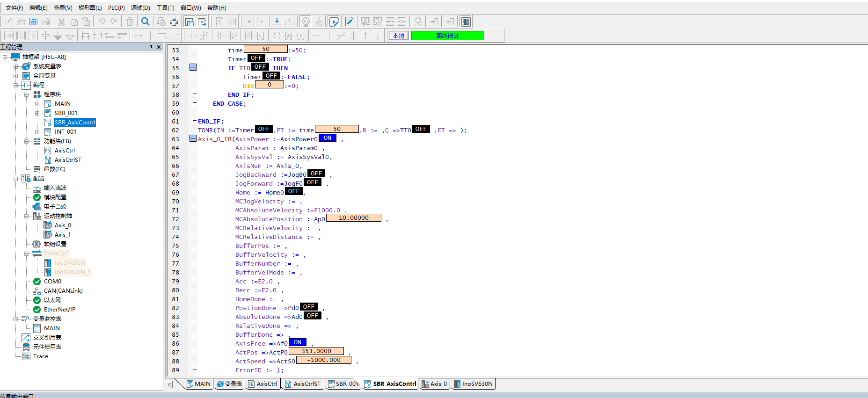Click the Open project folder icon
The height and width of the screenshot is (398, 868).
21,22
